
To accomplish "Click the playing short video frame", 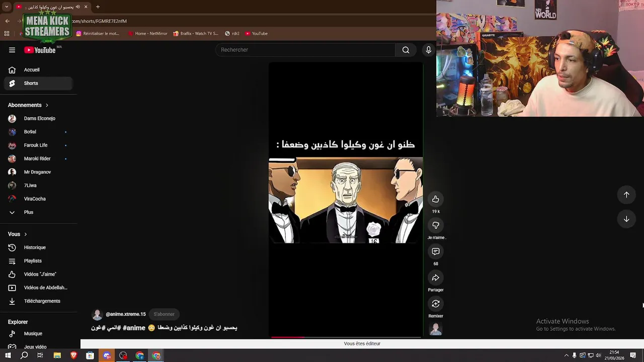I will coord(346,200).
